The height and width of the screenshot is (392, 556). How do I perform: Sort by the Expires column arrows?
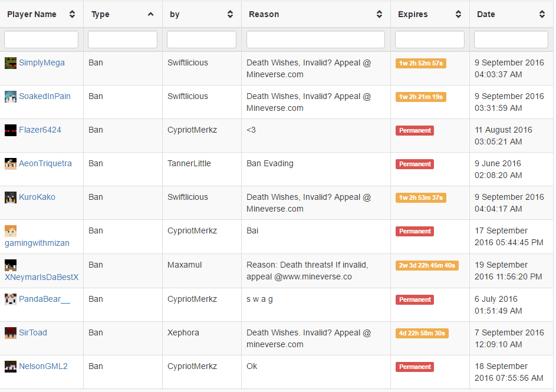[458, 14]
